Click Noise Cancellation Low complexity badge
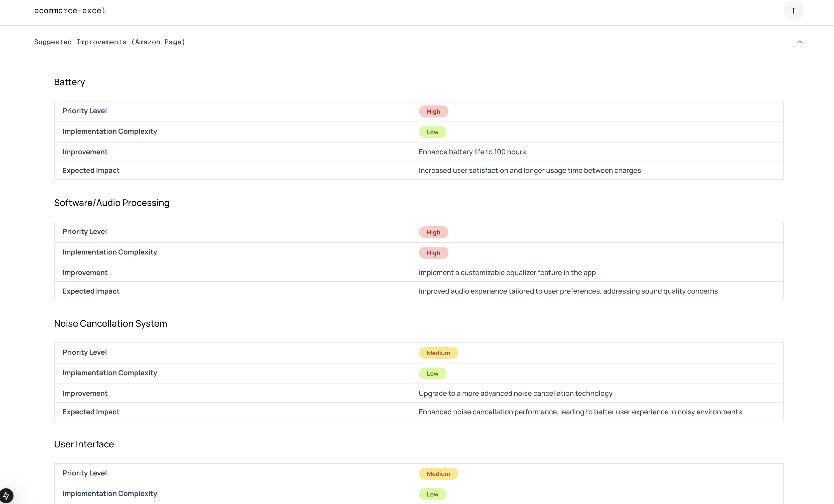Screen dimensions: 834x504 pyautogui.click(x=432, y=374)
